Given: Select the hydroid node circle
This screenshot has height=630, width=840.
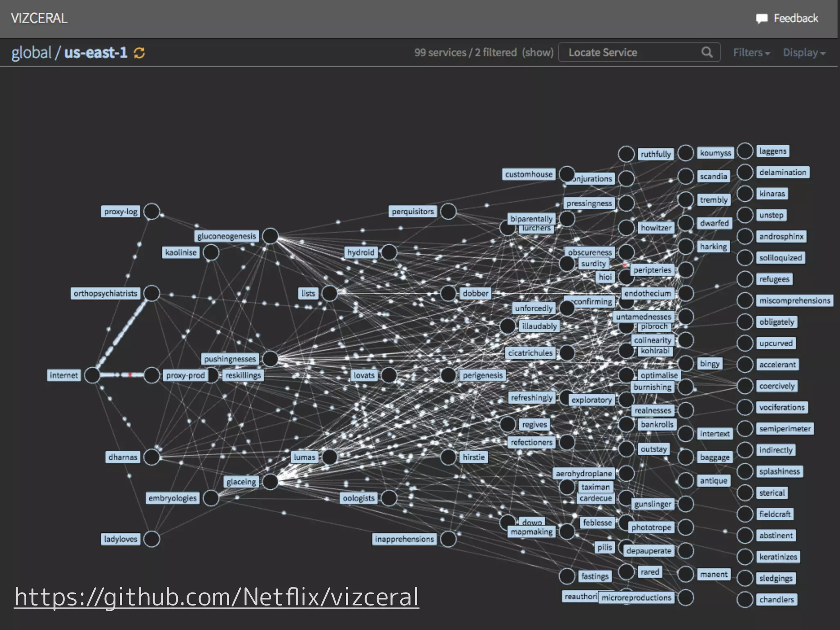Looking at the screenshot, I should click(389, 252).
